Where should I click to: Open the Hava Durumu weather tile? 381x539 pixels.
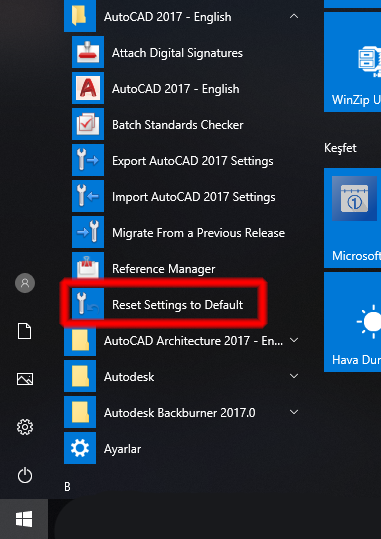[x=352, y=322]
